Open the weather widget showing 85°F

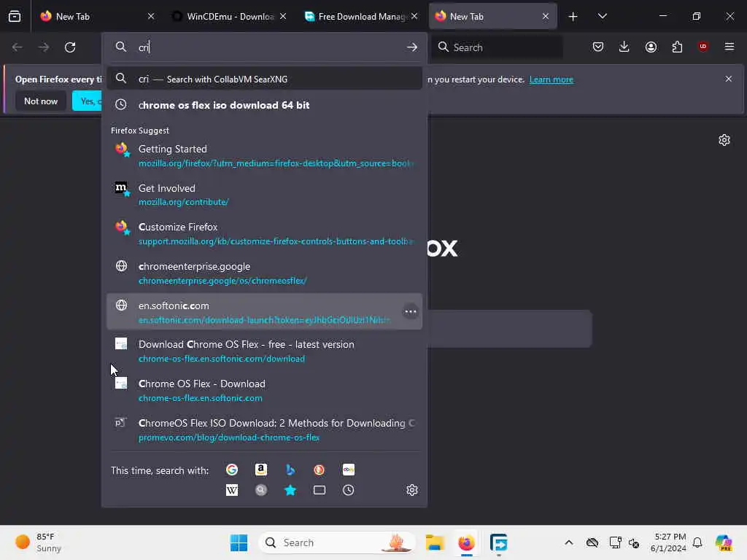[38, 542]
